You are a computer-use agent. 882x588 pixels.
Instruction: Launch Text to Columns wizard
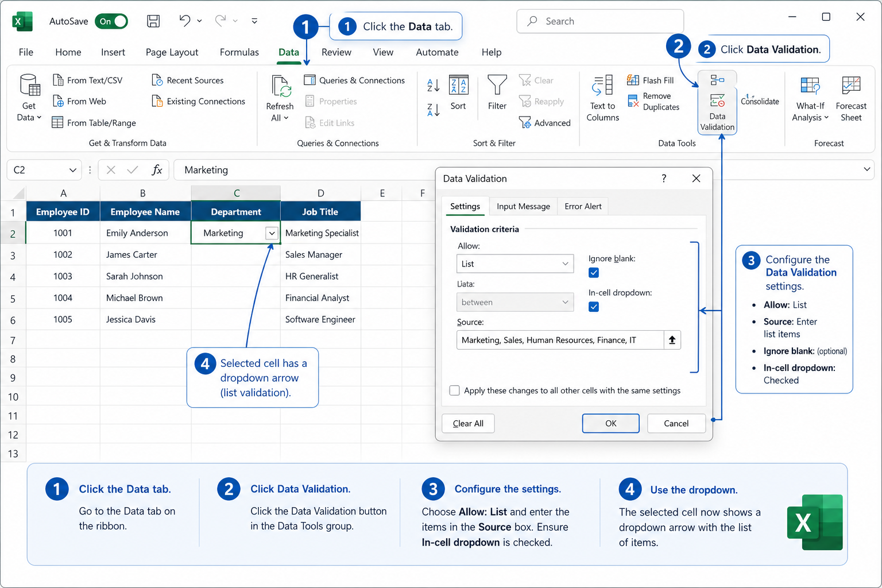[603, 98]
